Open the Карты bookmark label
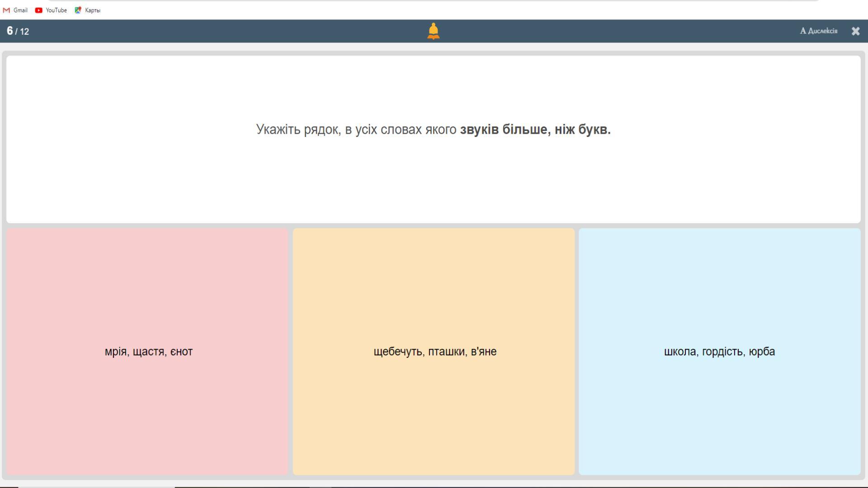This screenshot has height=488, width=868. point(93,10)
